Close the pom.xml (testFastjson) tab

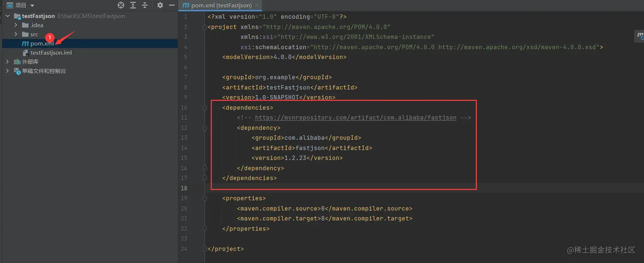coord(256,6)
